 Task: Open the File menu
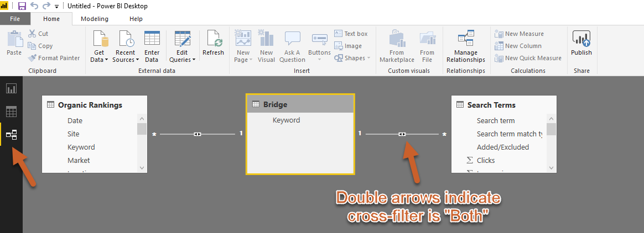[15, 19]
